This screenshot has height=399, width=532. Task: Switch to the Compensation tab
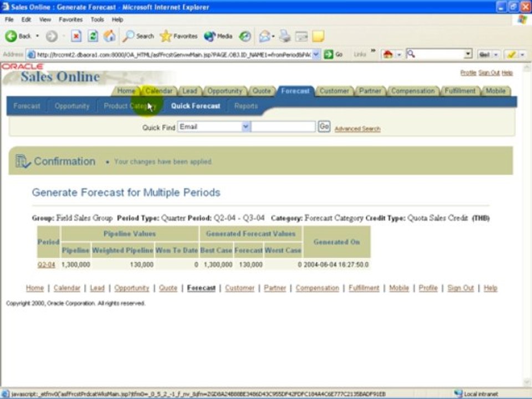coord(412,91)
